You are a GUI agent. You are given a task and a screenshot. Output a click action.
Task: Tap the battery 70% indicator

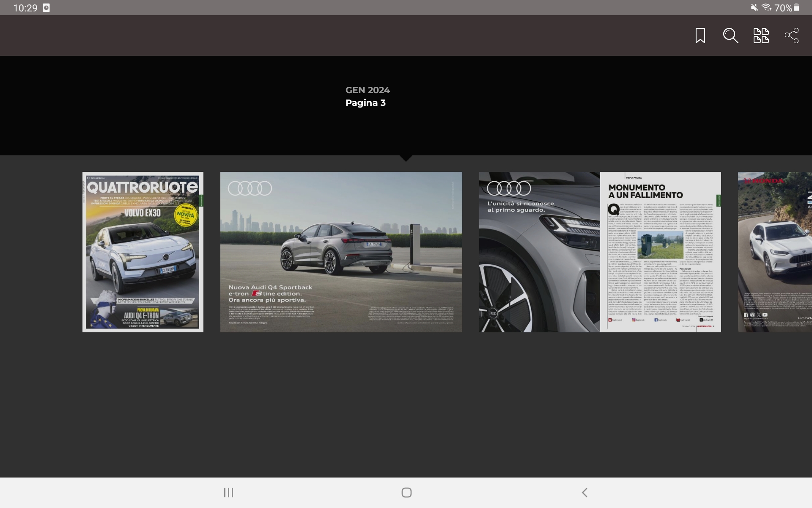(x=787, y=8)
